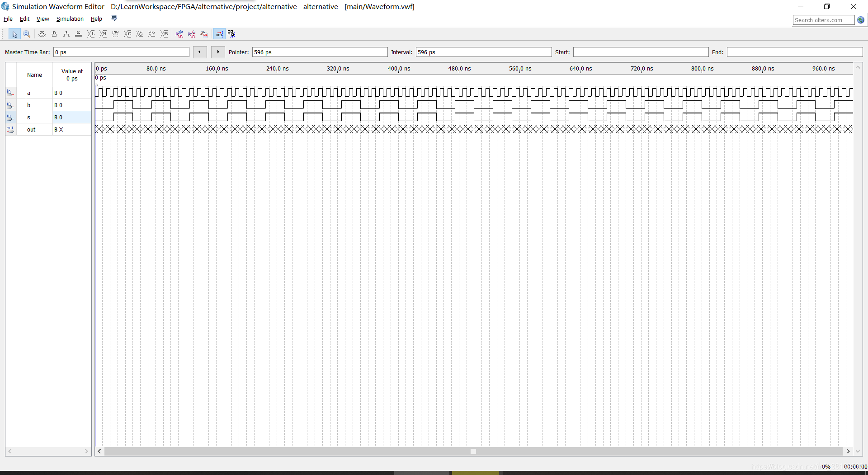This screenshot has width=868, height=475.
Task: Click the out signal waveform area
Action: (474, 129)
